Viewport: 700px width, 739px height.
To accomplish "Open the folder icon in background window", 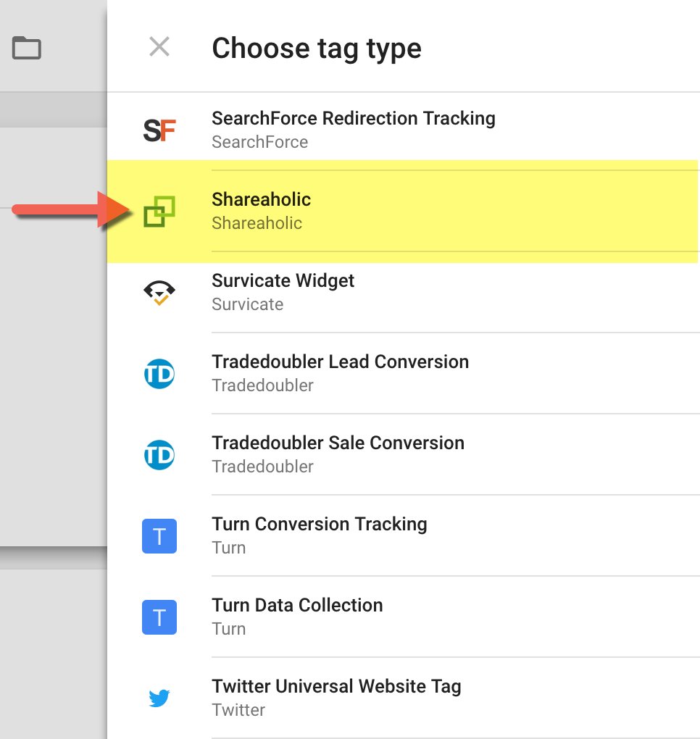I will (x=26, y=48).
